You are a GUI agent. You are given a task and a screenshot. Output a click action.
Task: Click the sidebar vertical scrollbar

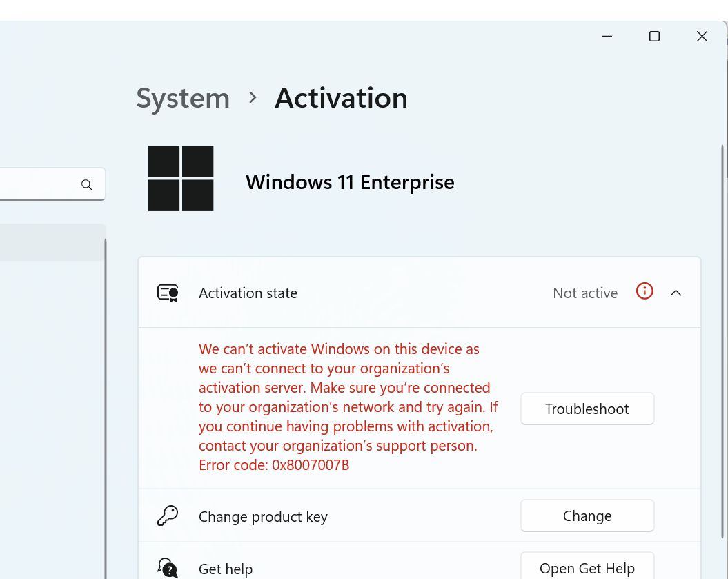[106, 409]
